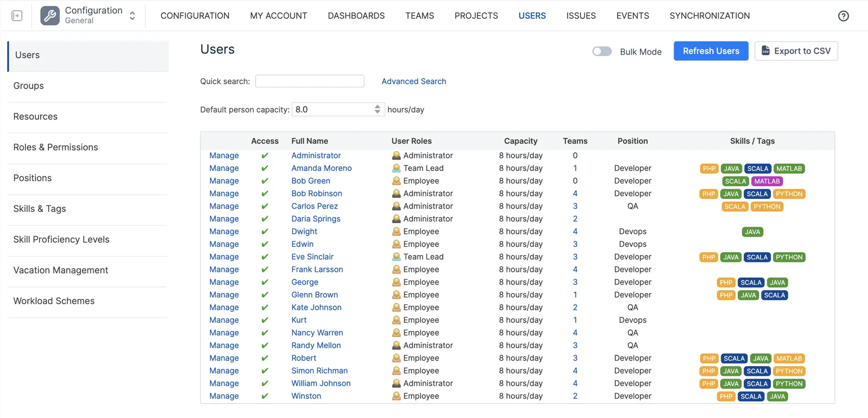The height and width of the screenshot is (418, 868).
Task: Click the access checkmark for William Johnson
Action: 265,383
